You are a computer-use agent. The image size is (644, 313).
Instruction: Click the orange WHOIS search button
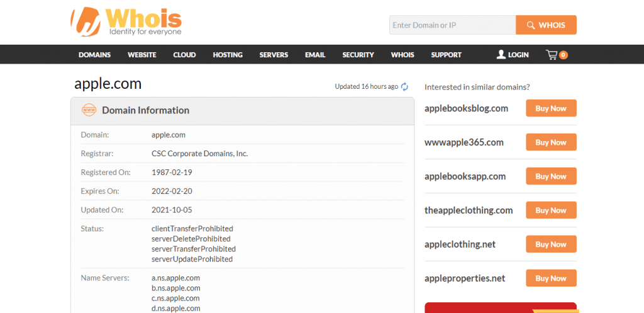(x=546, y=25)
